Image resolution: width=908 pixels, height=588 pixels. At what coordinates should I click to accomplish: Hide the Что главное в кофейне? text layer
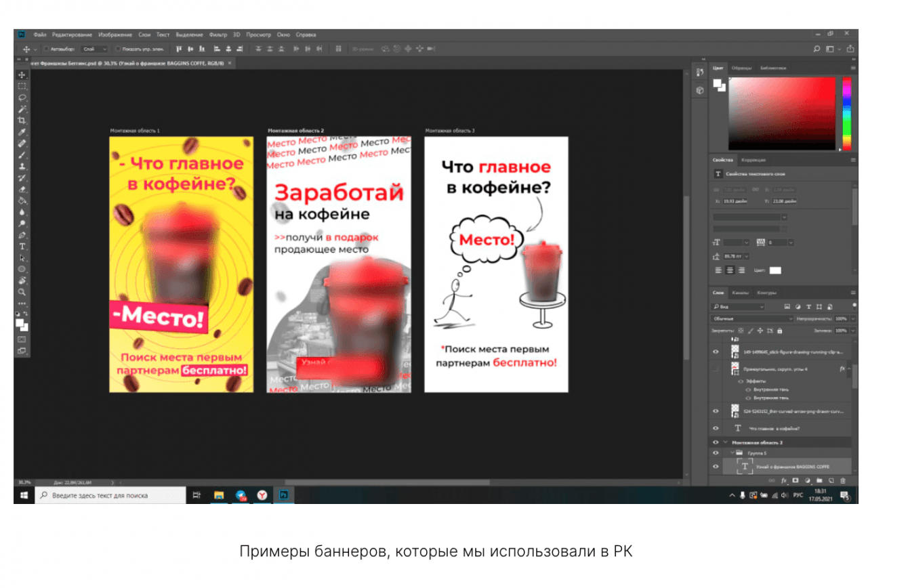point(716,428)
